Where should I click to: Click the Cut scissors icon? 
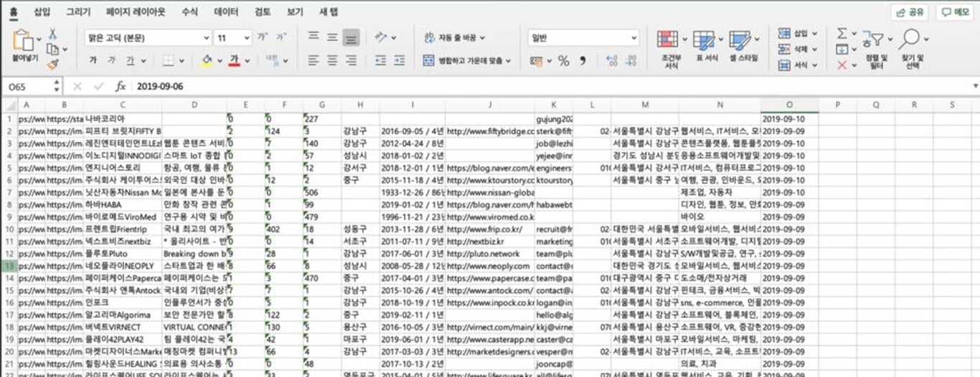[52, 34]
